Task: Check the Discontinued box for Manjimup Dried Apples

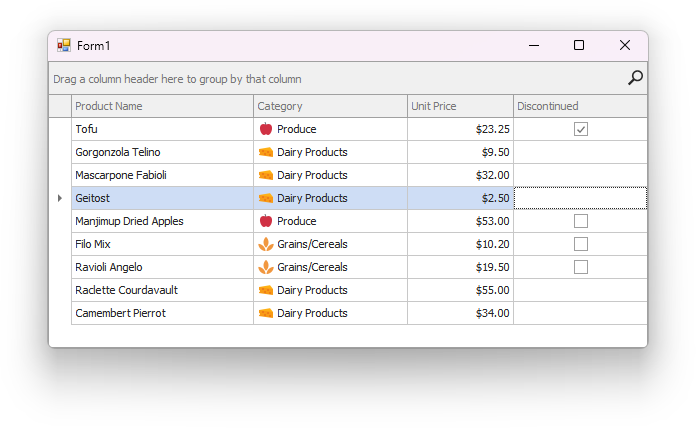Action: click(581, 221)
